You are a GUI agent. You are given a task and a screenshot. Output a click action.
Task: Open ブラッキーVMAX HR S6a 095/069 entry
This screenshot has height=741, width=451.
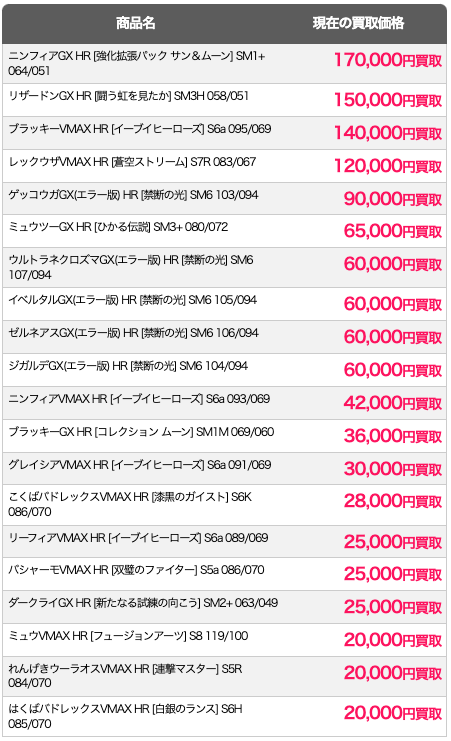140,129
